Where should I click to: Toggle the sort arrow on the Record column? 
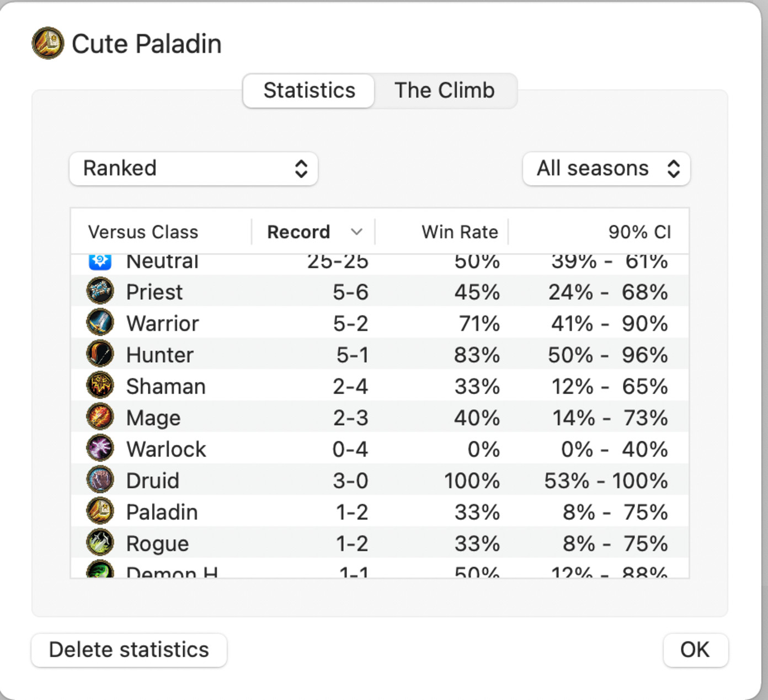(357, 232)
